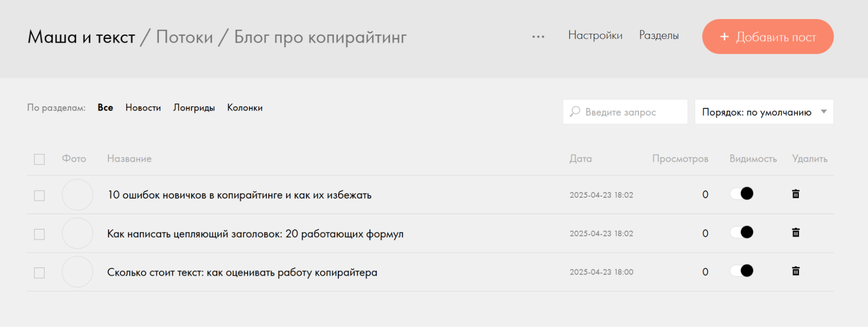Show posts in 'Колонки' section
This screenshot has width=868, height=327.
[244, 108]
